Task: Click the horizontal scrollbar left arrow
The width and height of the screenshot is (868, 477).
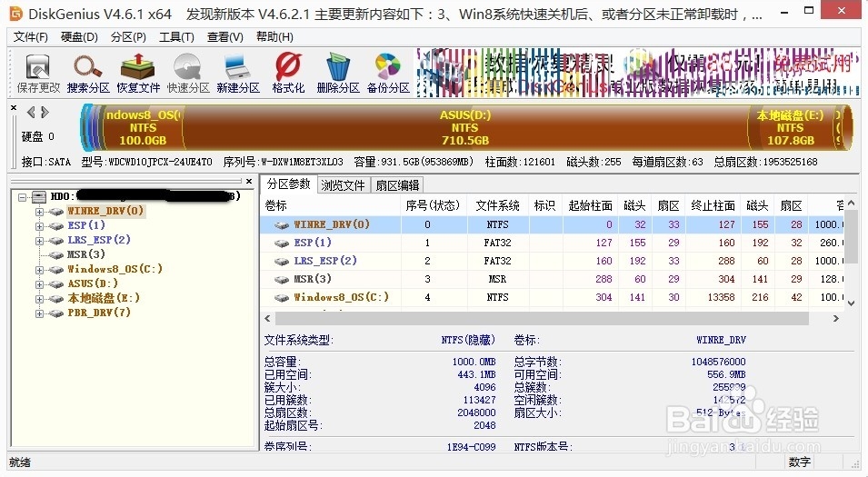Action: point(268,319)
